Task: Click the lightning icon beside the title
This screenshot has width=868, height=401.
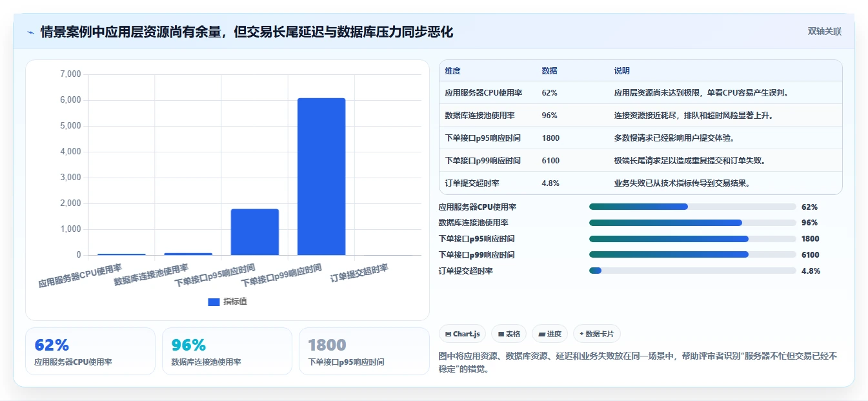Action: 30,32
